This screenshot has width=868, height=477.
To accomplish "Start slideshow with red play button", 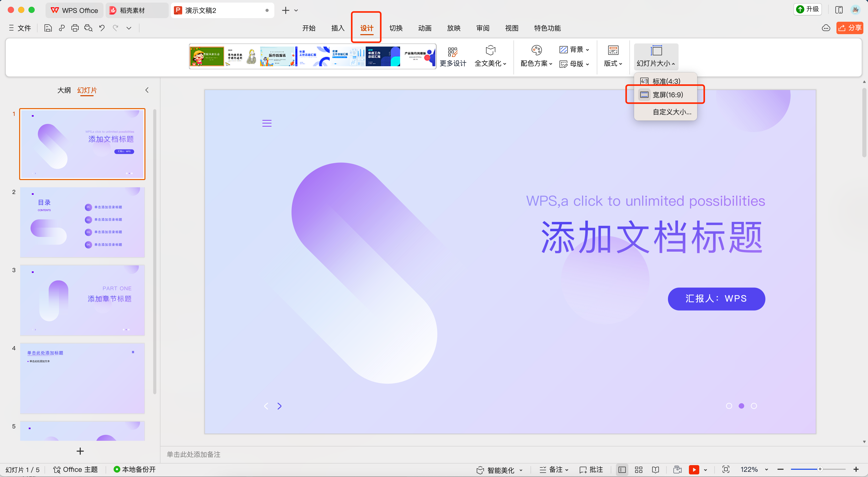I will 694,469.
